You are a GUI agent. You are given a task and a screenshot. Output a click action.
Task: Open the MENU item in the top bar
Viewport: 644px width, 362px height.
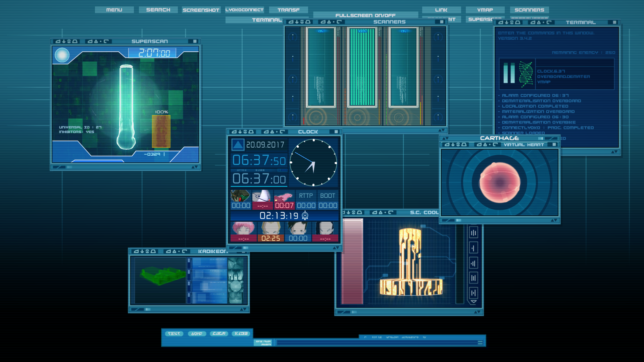click(114, 10)
